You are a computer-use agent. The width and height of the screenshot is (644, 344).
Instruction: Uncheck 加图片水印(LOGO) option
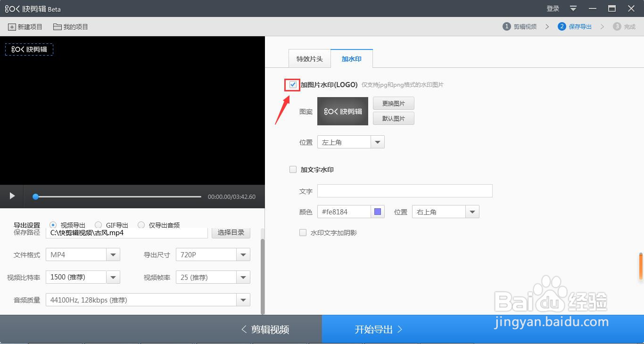tap(293, 84)
